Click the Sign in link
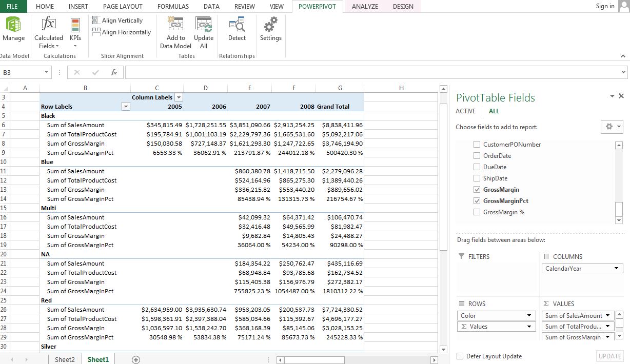This screenshot has height=364, width=630. (604, 6)
